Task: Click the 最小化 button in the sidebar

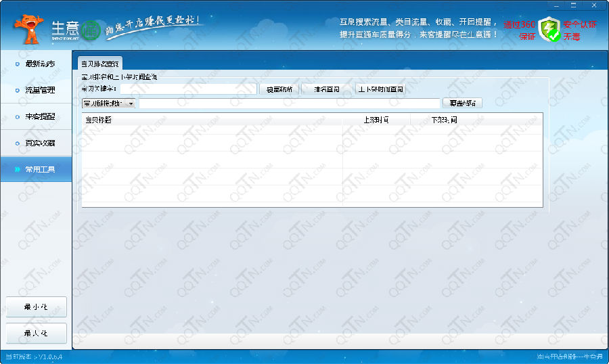Action: (x=36, y=306)
